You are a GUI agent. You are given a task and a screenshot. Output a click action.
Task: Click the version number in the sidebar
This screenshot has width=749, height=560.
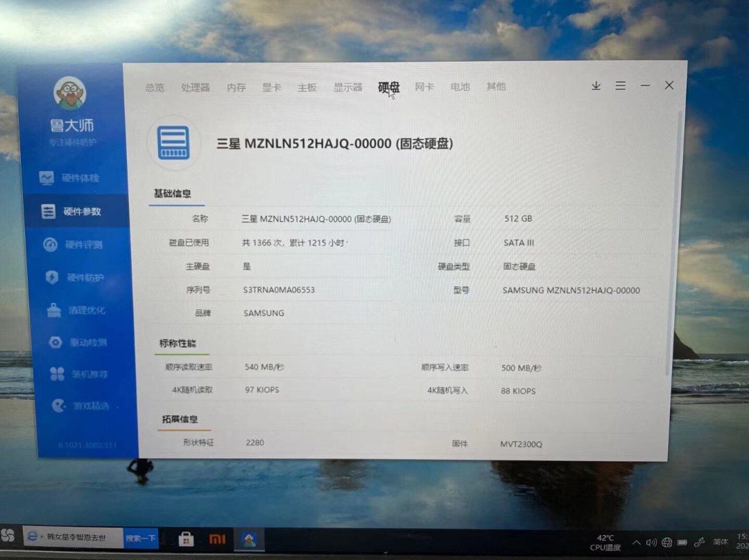(x=87, y=446)
